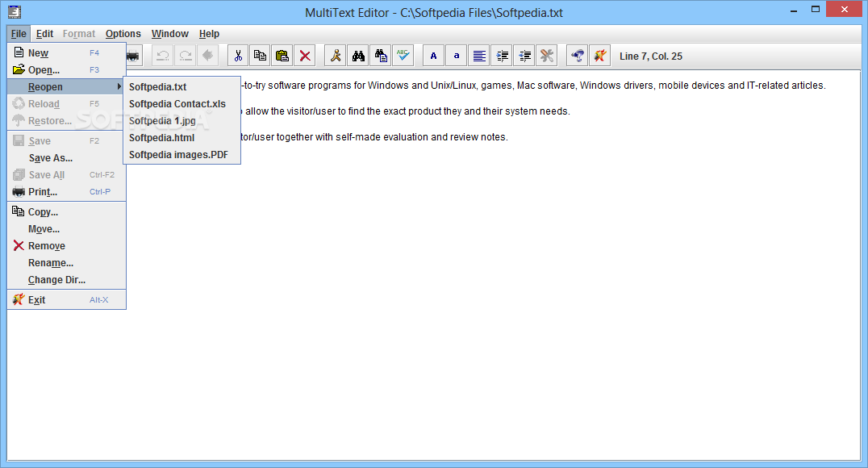Click the Redo toolbar icon
Viewport: 868px width, 468px height.
pos(186,56)
